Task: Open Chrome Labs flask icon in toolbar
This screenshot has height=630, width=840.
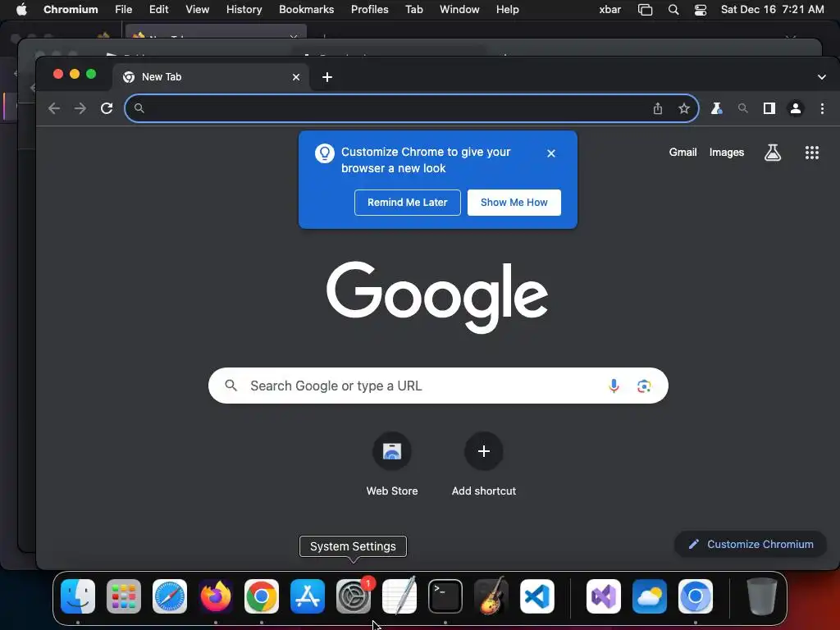Action: tap(716, 109)
